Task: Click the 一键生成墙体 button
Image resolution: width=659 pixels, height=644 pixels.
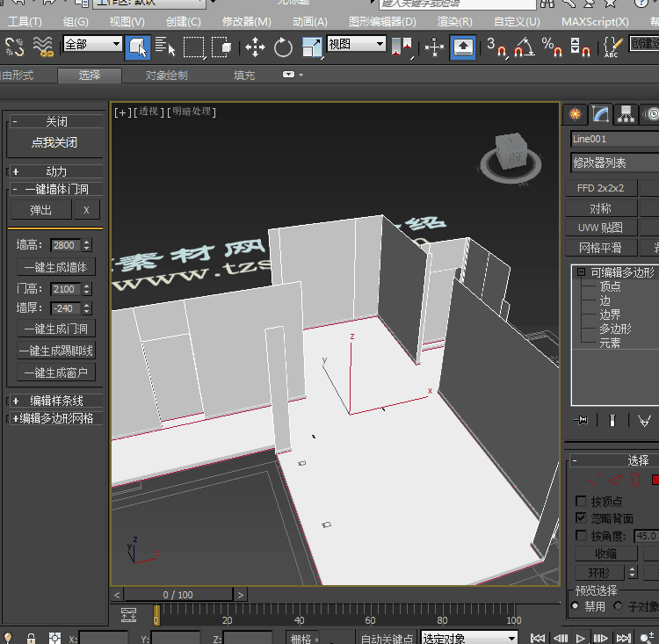Action: pos(56,267)
